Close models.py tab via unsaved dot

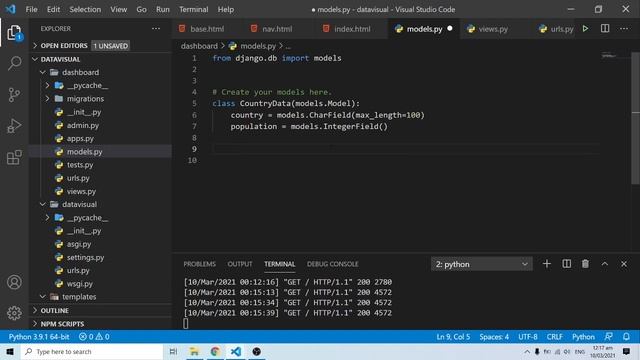(x=450, y=29)
